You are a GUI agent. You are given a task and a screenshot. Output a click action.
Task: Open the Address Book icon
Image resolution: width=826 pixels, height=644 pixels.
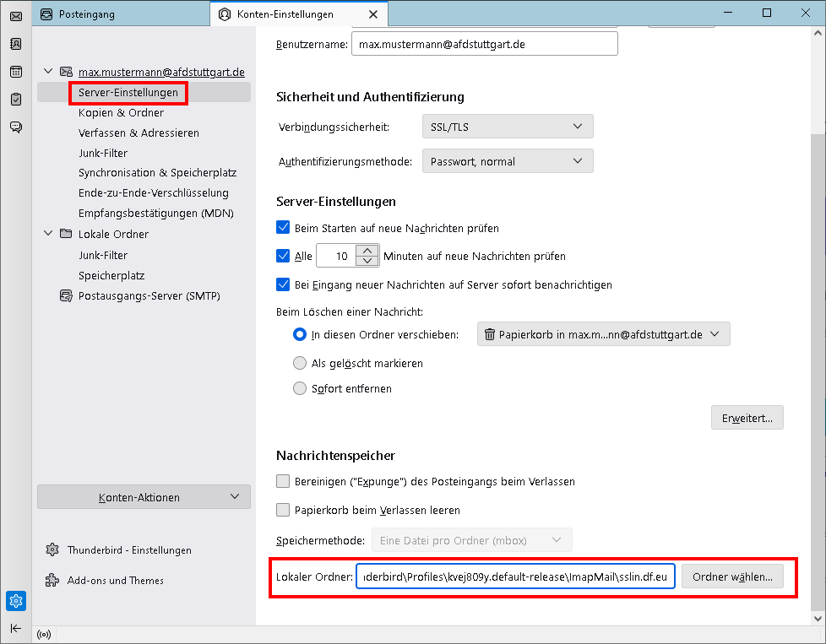[15, 44]
